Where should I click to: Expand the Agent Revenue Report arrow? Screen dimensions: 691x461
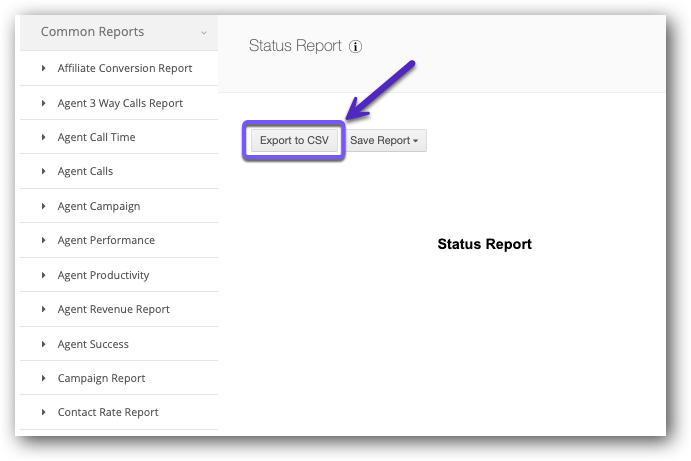(43, 309)
